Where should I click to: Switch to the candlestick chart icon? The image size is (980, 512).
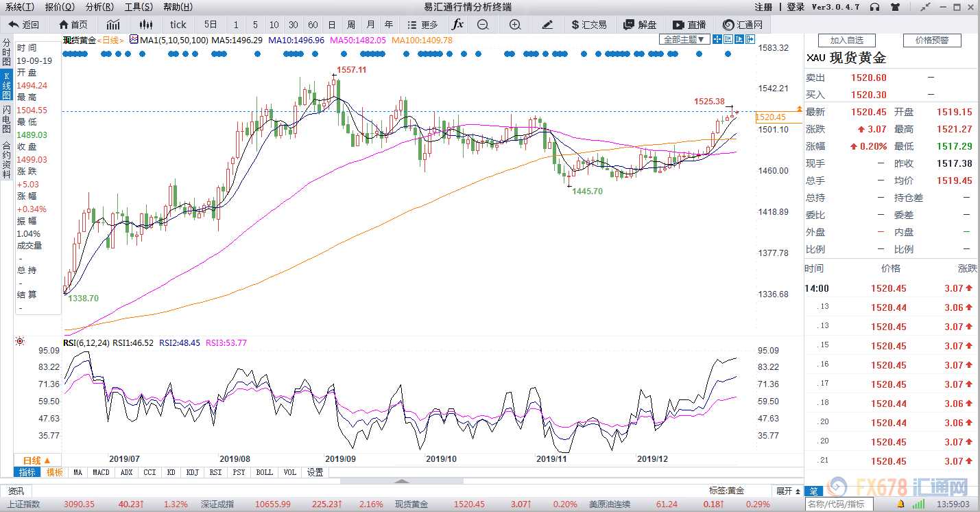click(145, 25)
